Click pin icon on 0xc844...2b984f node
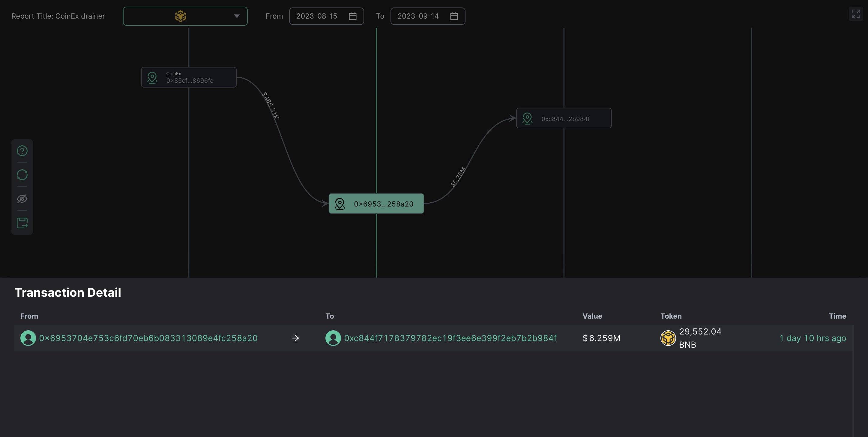 [x=527, y=118]
